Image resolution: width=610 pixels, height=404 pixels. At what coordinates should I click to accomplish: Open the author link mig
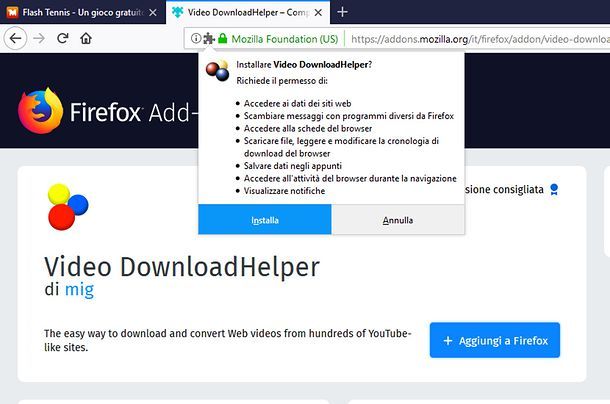[x=79, y=290]
